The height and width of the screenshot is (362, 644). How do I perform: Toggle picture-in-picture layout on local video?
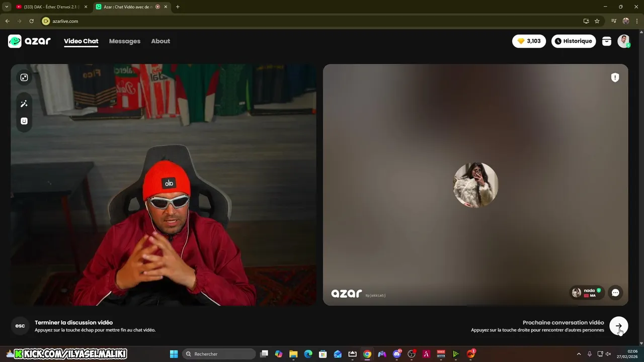pos(24,77)
